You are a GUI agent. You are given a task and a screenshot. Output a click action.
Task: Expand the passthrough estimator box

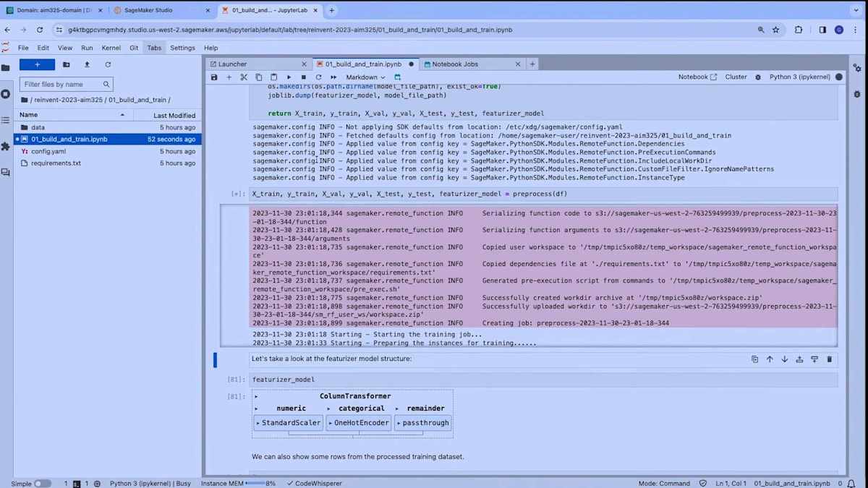click(x=422, y=423)
